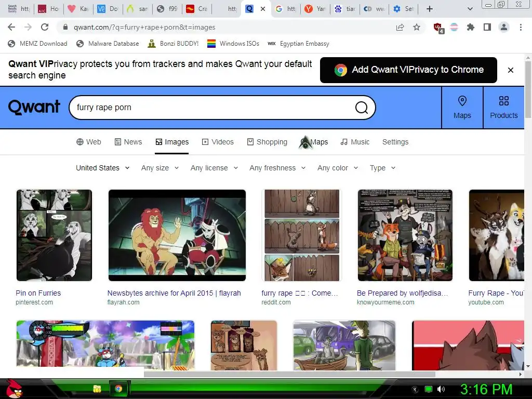The width and height of the screenshot is (532, 399).
Task: Click the address bar URL
Action: 144,27
